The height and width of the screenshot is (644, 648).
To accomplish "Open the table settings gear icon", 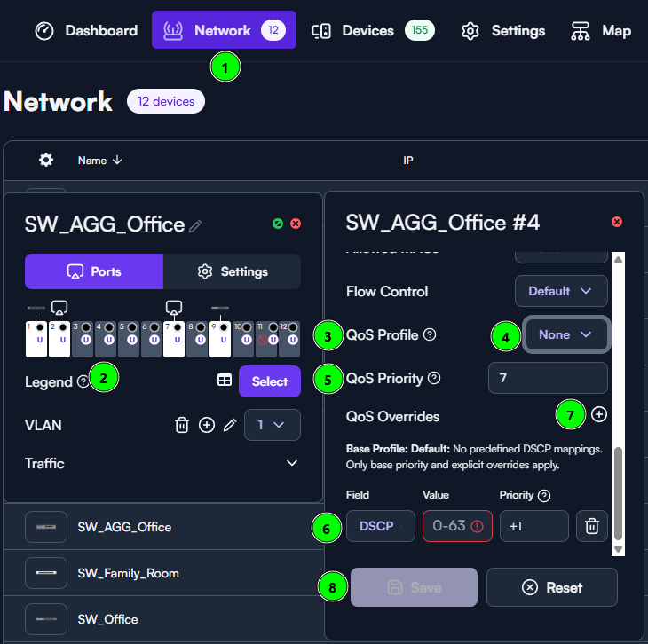I will [46, 160].
